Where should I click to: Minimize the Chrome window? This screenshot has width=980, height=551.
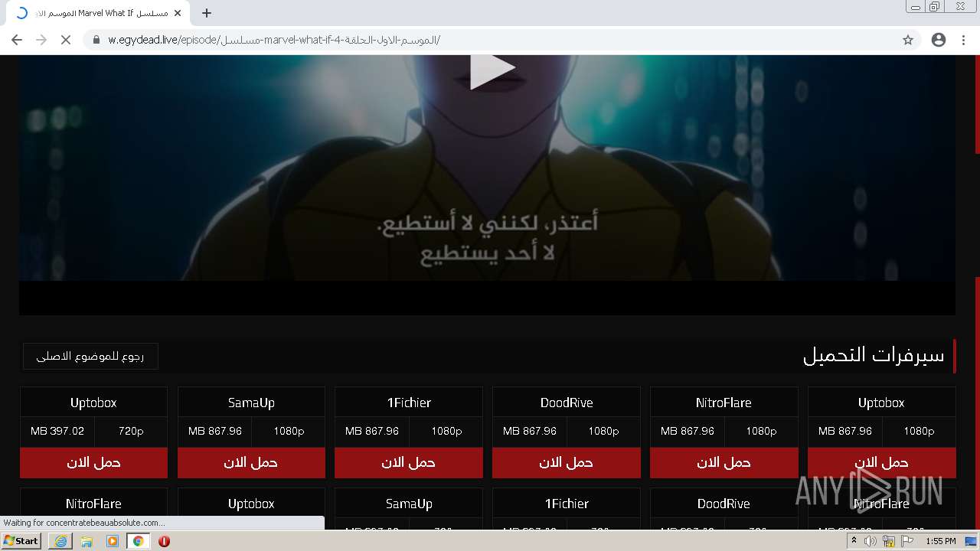click(916, 6)
